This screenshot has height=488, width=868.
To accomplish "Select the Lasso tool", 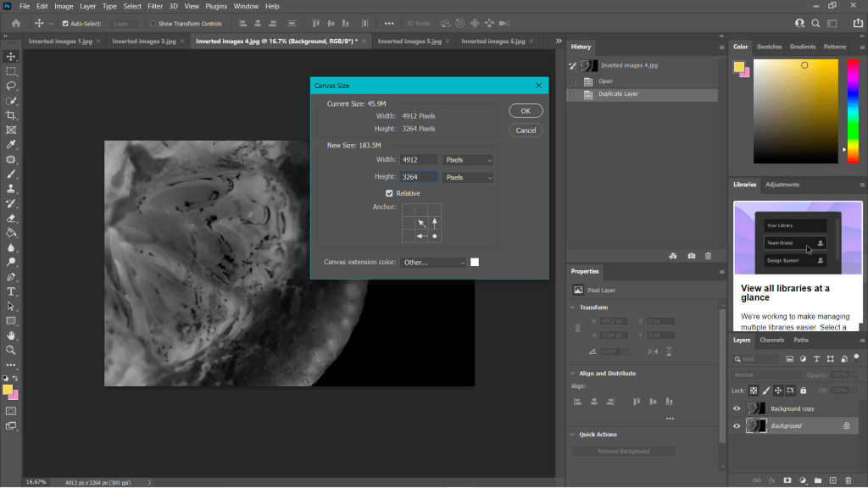I will [11, 86].
